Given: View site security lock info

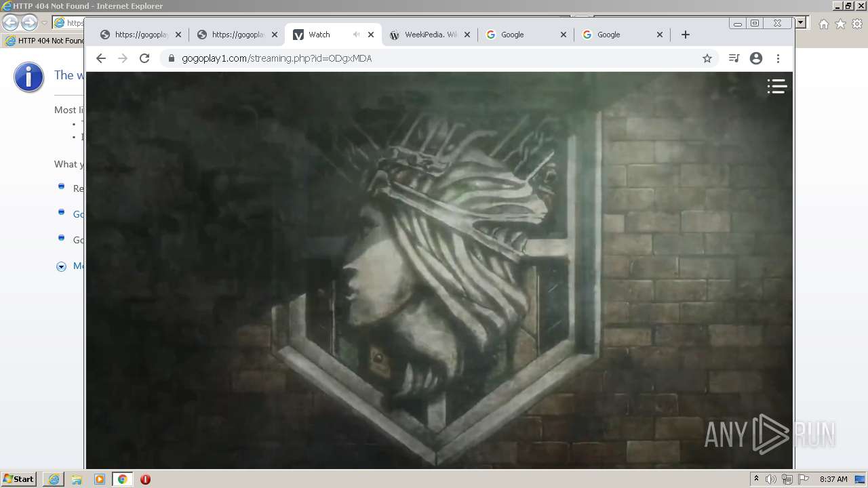Looking at the screenshot, I should pos(171,58).
